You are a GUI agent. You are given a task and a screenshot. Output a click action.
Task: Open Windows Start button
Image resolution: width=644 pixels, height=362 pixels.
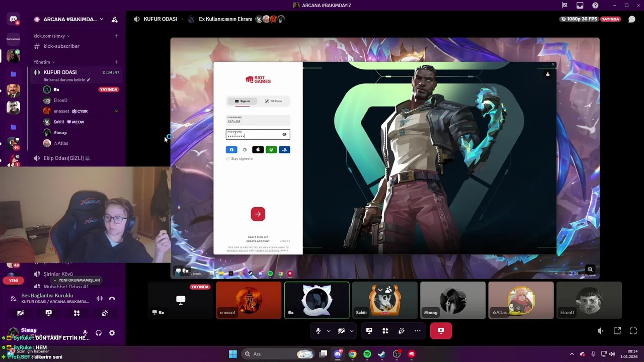(232, 354)
